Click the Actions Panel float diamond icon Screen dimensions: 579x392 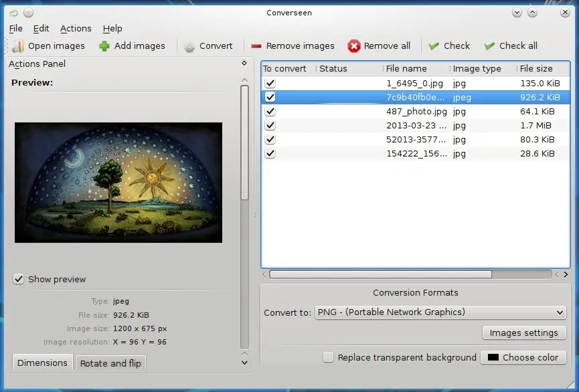tap(244, 63)
